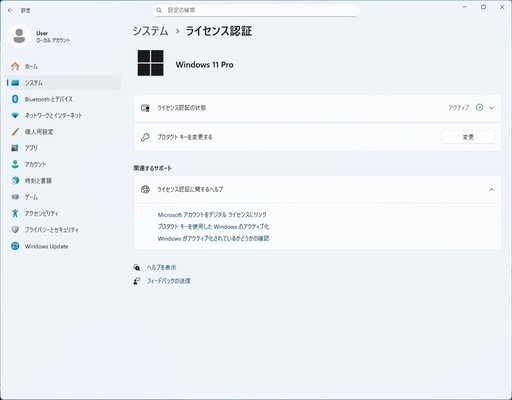Click the アプリ apps icon
Viewport: 512px width, 400px height.
pos(15,148)
